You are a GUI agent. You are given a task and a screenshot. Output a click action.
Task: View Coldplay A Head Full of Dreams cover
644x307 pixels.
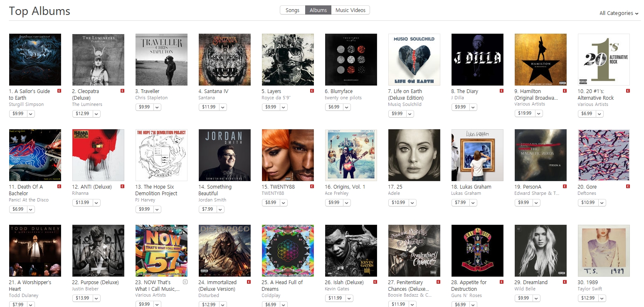tap(288, 251)
